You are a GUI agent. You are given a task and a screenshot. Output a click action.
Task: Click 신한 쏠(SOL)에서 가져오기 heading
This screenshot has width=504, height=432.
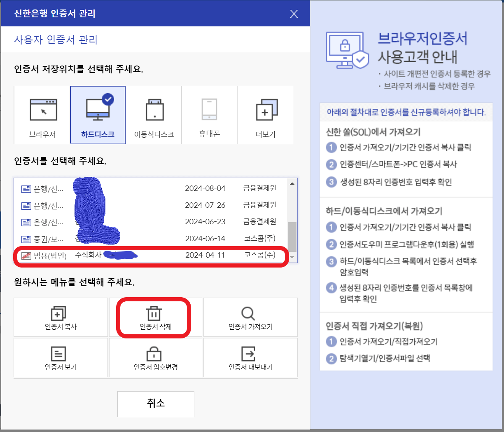(x=373, y=132)
